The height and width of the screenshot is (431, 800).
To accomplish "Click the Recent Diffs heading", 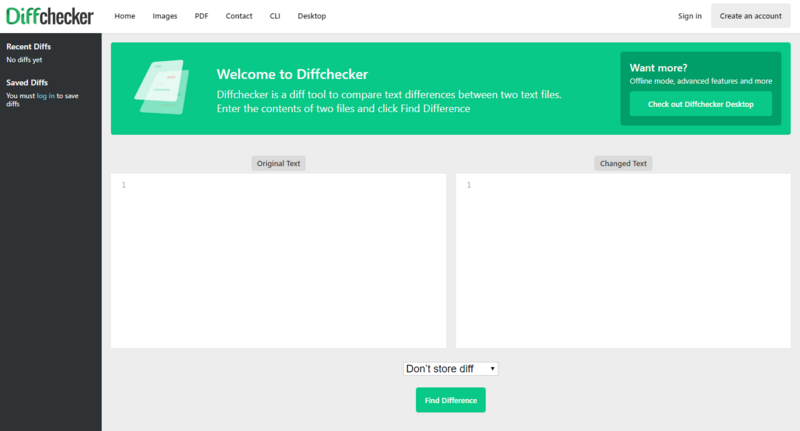I will coord(29,46).
